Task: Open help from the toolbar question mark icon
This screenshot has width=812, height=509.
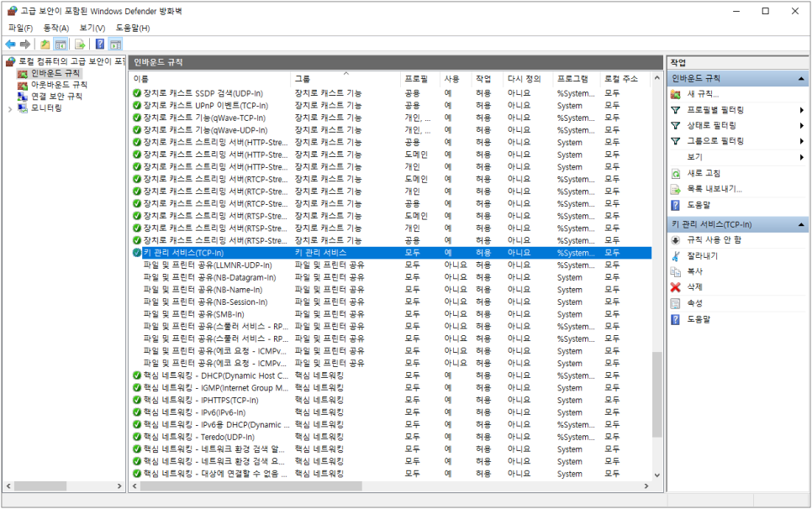Action: tap(100, 45)
